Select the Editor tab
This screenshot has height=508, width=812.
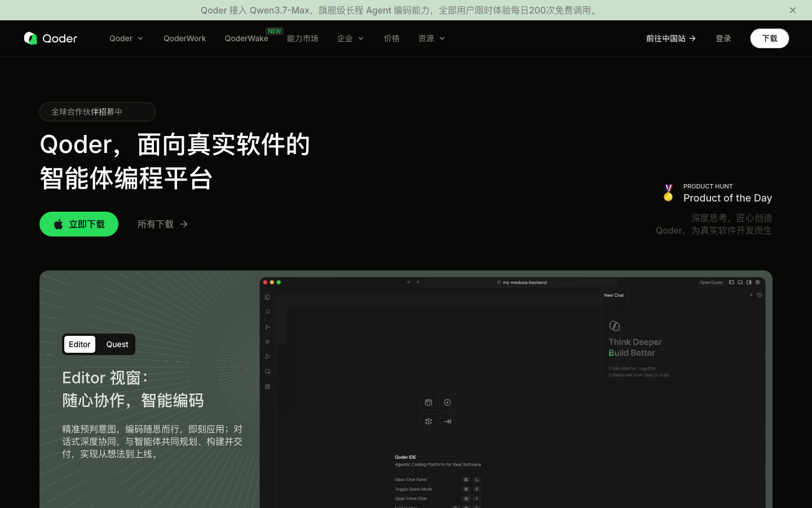coord(80,344)
